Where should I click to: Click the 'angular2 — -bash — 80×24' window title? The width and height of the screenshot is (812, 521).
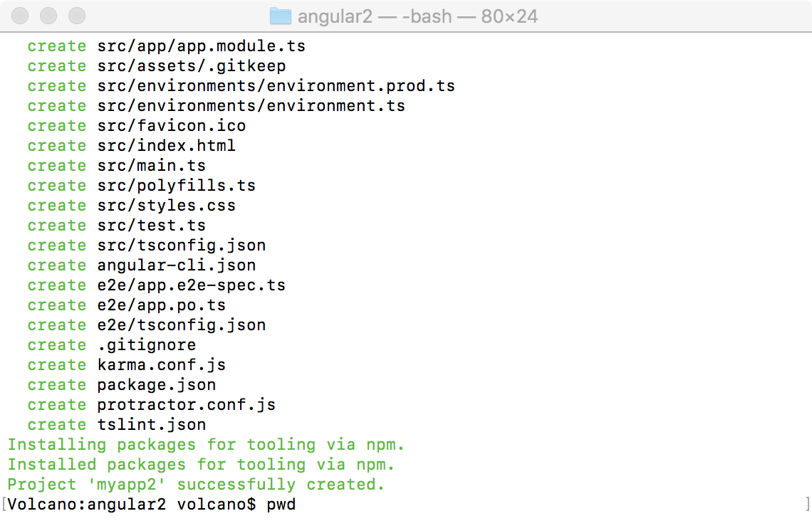click(417, 16)
